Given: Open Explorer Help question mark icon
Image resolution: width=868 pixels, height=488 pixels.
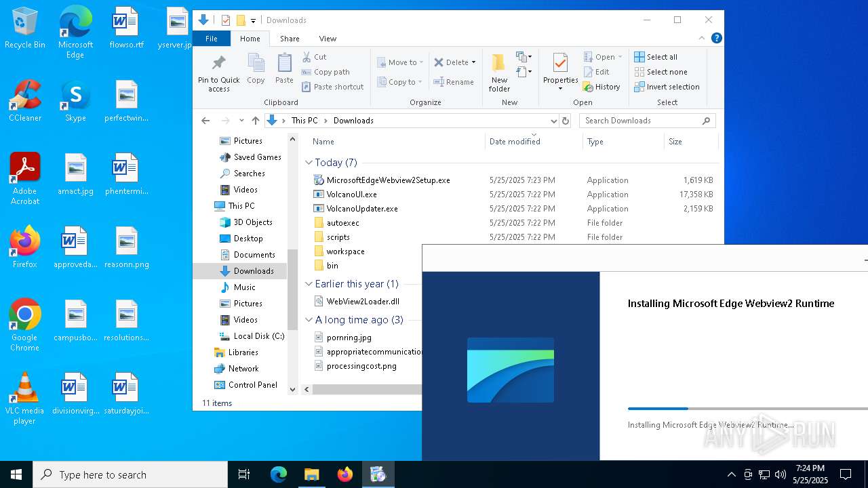Looking at the screenshot, I should click(x=716, y=39).
